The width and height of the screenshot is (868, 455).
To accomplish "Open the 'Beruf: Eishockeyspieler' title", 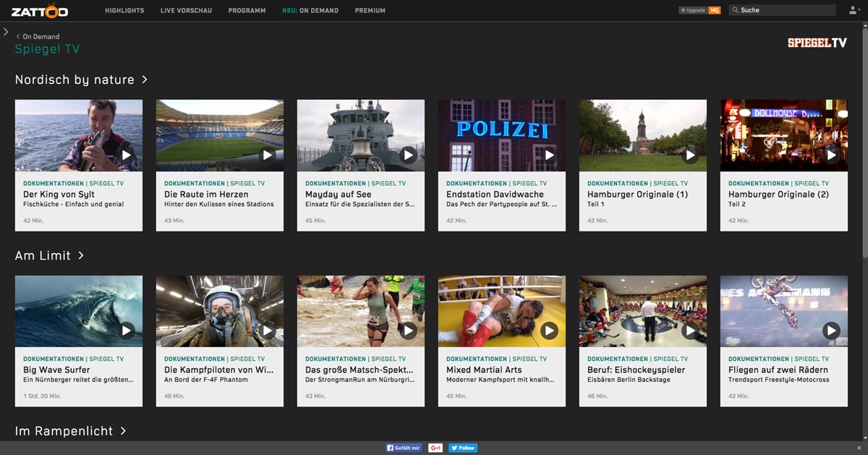I will pos(636,370).
